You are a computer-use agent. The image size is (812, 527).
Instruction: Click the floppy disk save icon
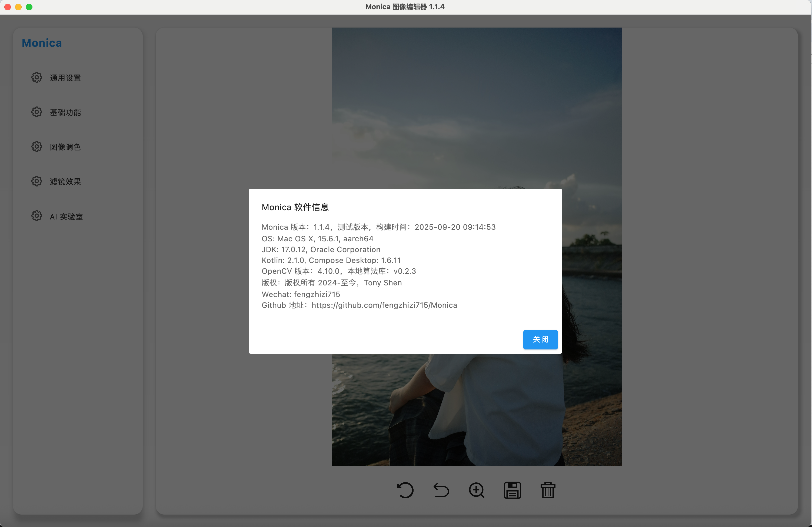pyautogui.click(x=512, y=491)
